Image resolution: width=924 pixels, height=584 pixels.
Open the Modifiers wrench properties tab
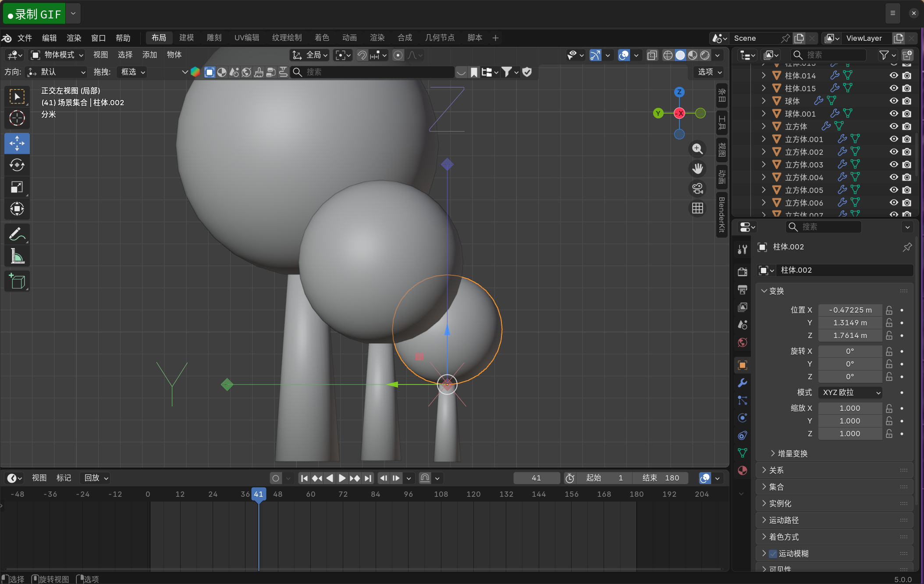(742, 383)
